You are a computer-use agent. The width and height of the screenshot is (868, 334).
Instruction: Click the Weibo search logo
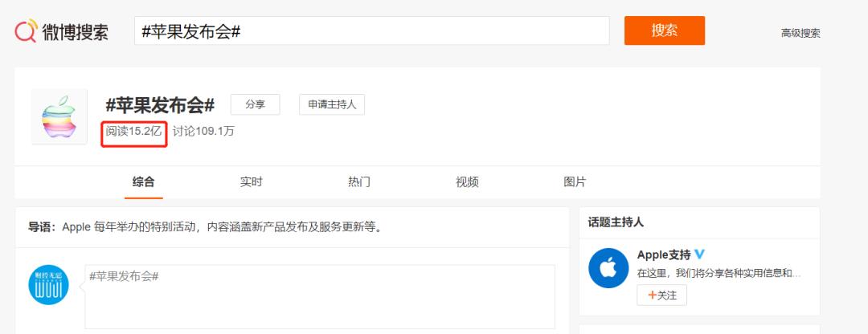point(61,31)
